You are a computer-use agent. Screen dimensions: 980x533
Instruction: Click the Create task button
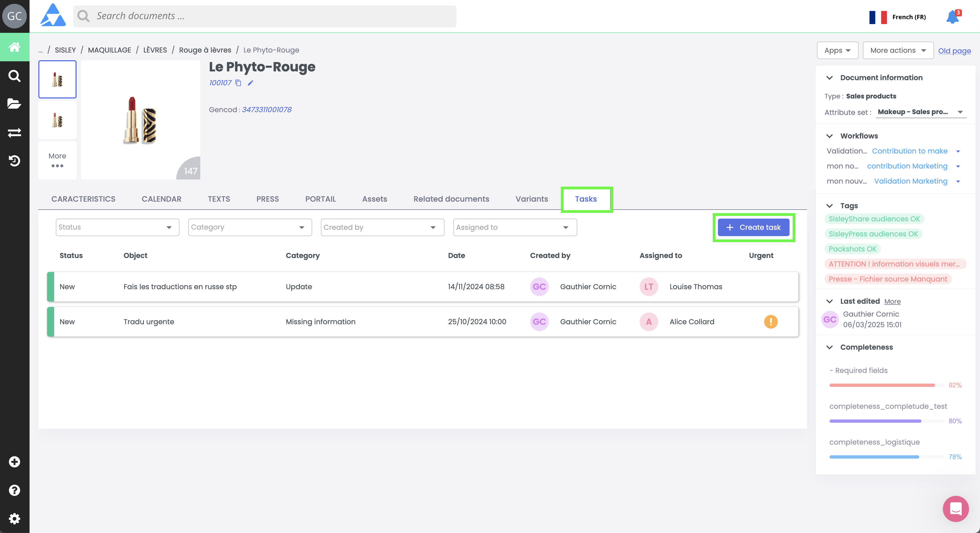coord(753,227)
